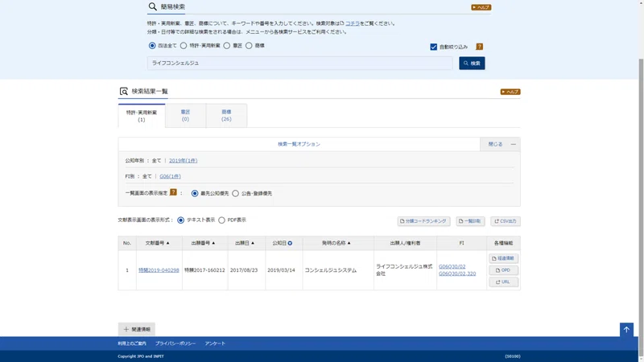Export results with CSV出力 button
This screenshot has width=644, height=362.
point(506,221)
